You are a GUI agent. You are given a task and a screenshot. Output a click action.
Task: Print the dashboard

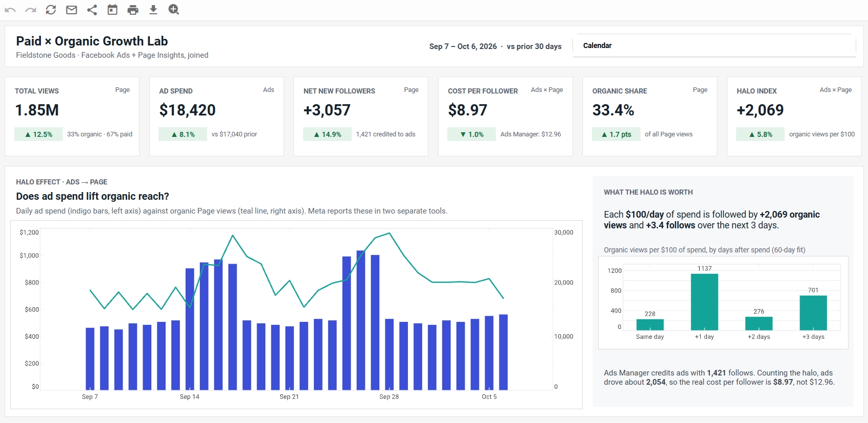pos(133,10)
